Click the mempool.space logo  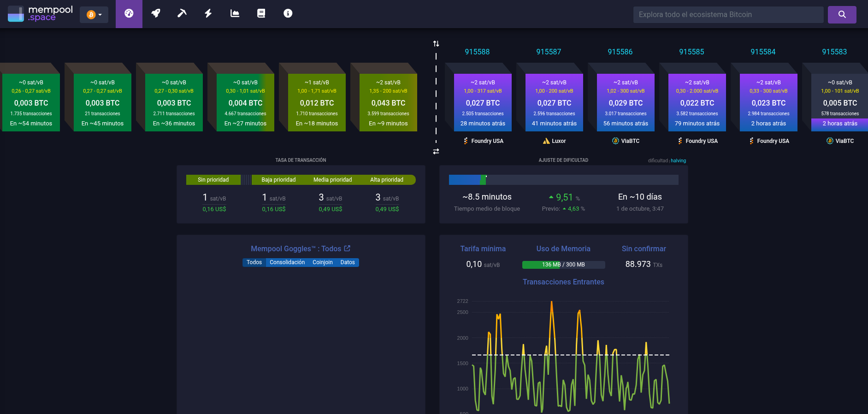click(41, 14)
